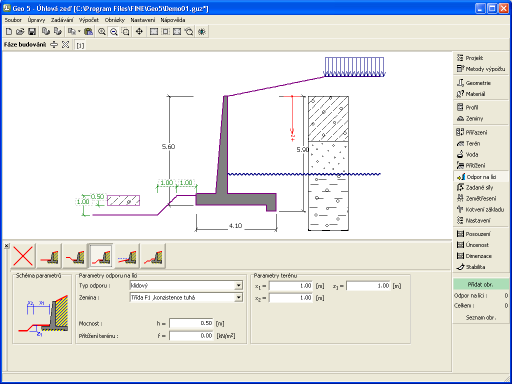Switch to Kotvení základu mode
Screen dimensions: 512x384
pos(480,209)
